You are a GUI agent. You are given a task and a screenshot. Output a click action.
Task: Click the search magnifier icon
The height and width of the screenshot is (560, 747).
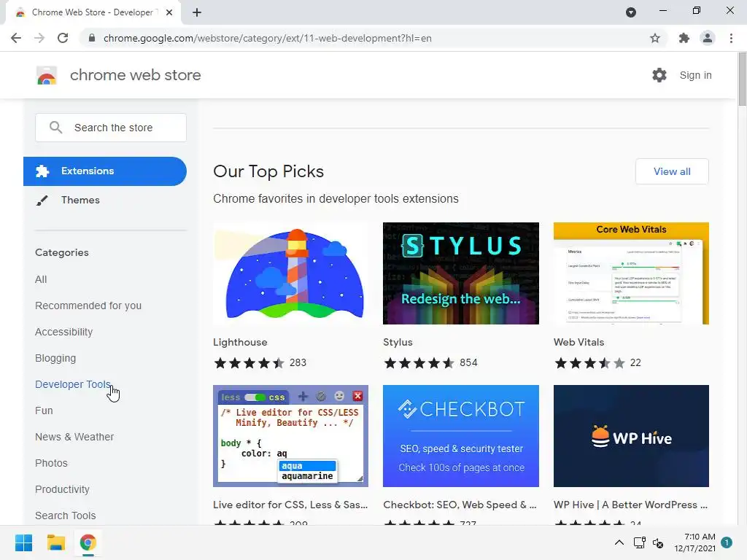point(55,128)
